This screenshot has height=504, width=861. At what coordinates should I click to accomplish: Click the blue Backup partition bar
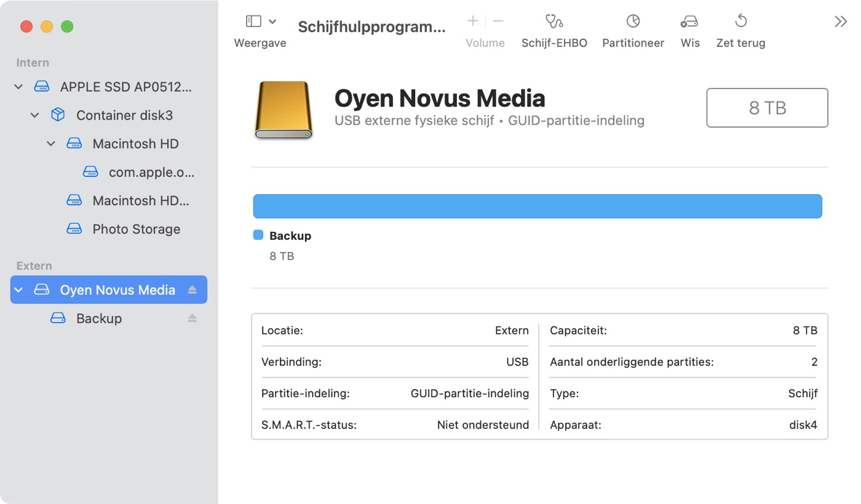pos(538,206)
